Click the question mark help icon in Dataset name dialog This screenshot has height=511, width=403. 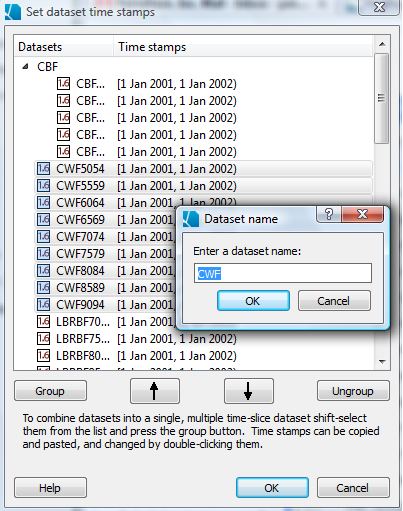click(x=328, y=214)
